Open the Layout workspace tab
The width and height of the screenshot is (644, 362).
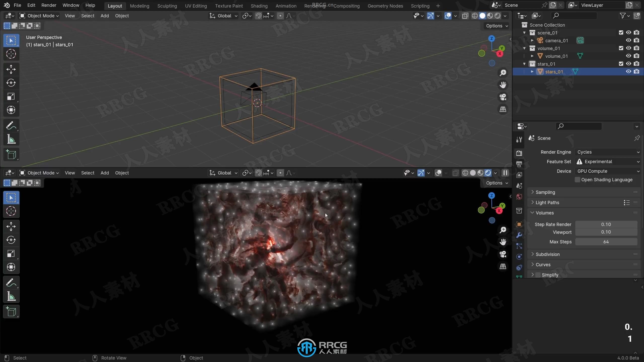tap(114, 6)
